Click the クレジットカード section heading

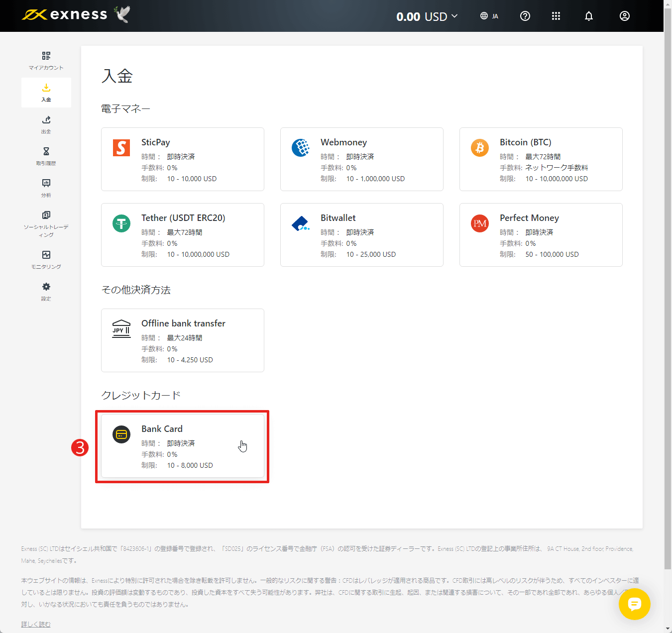[x=141, y=395]
